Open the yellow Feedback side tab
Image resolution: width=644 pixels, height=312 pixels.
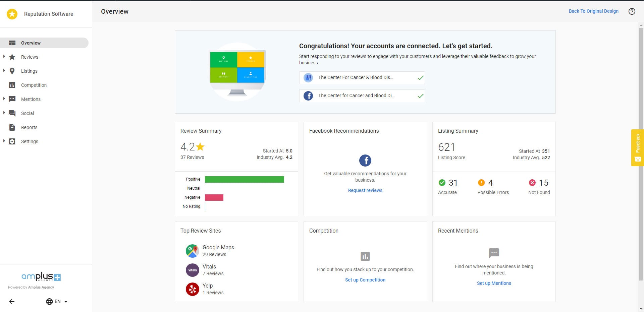click(637, 147)
